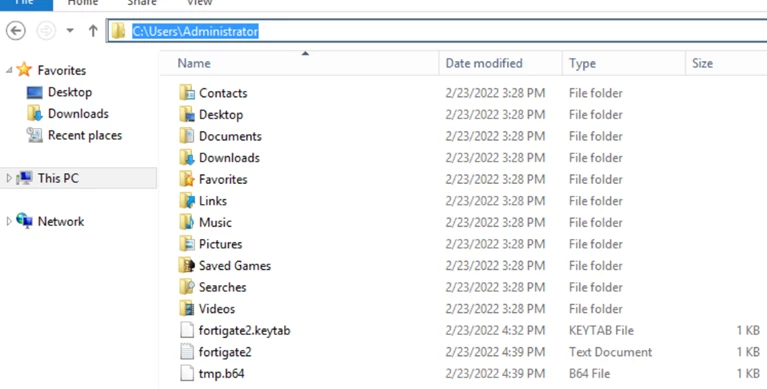Collapse the Favorites tree section
This screenshot has height=389, width=767.
click(x=9, y=70)
